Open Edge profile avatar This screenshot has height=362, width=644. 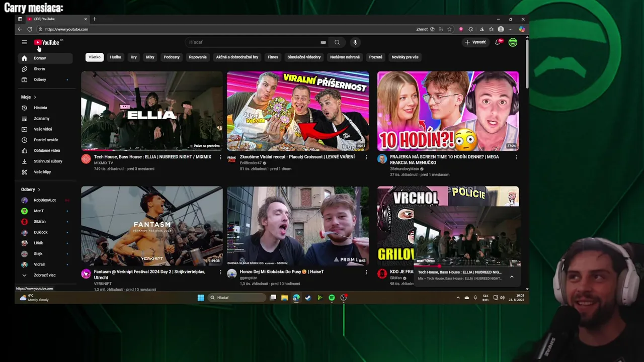[501, 29]
